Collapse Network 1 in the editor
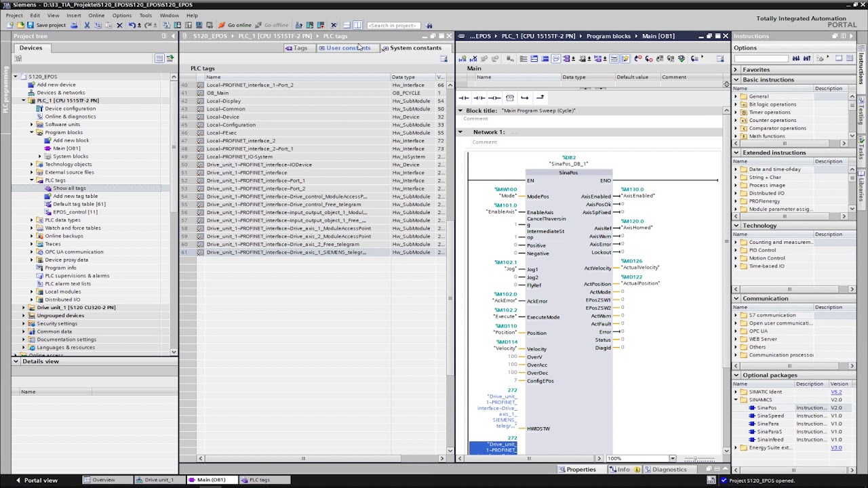Image resolution: width=868 pixels, height=488 pixels. pos(460,132)
